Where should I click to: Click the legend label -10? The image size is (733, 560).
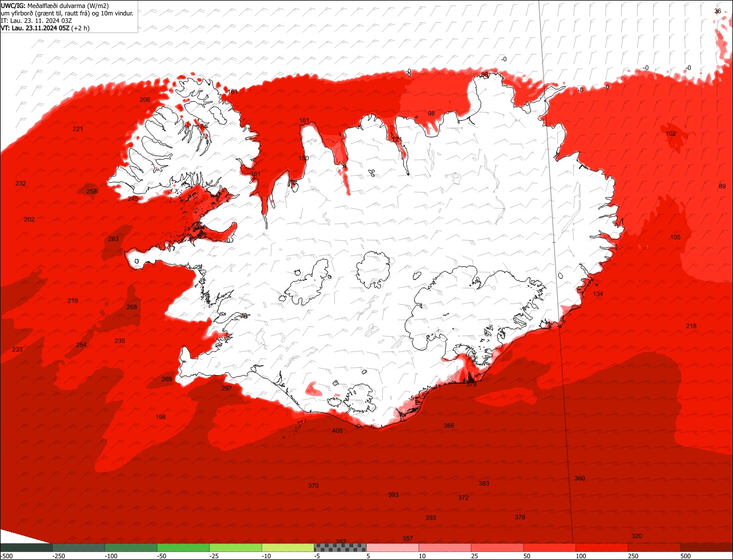(267, 555)
